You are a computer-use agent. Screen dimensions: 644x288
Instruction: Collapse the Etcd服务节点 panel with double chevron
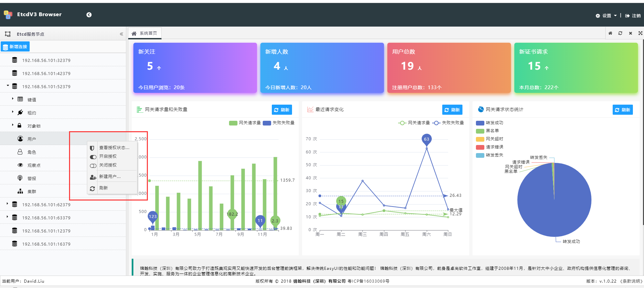coord(121,34)
